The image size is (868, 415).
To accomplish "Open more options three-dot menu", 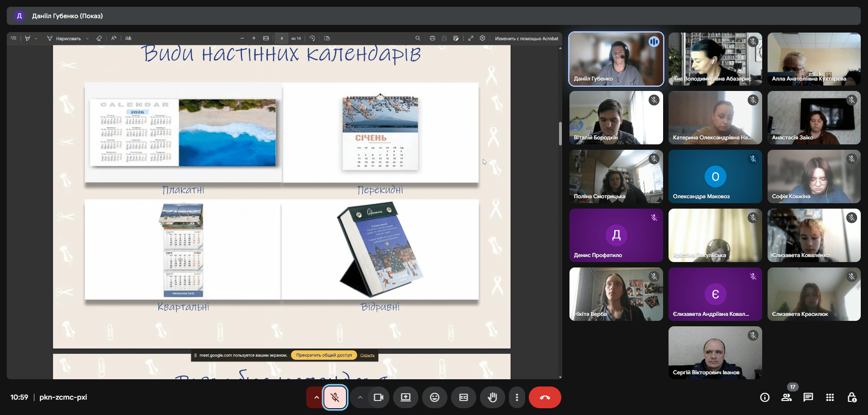I will (x=517, y=397).
